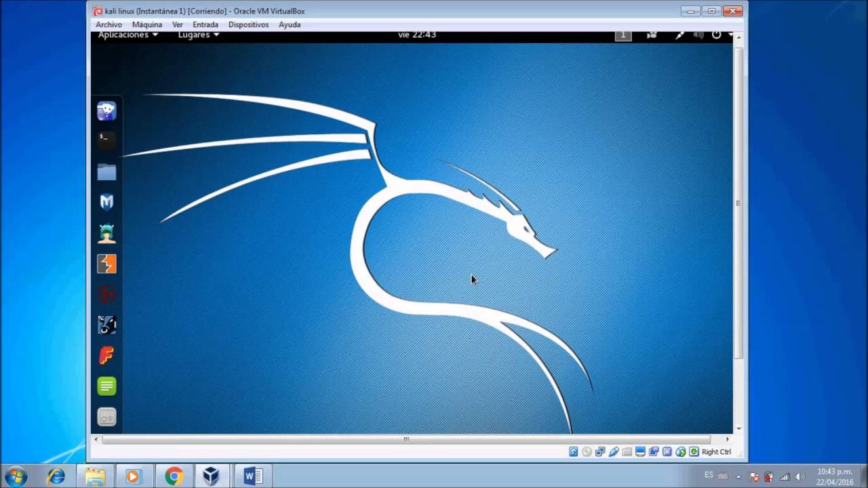This screenshot has height=488, width=868.
Task: Click the gray icon at dock bottom
Action: point(106,417)
